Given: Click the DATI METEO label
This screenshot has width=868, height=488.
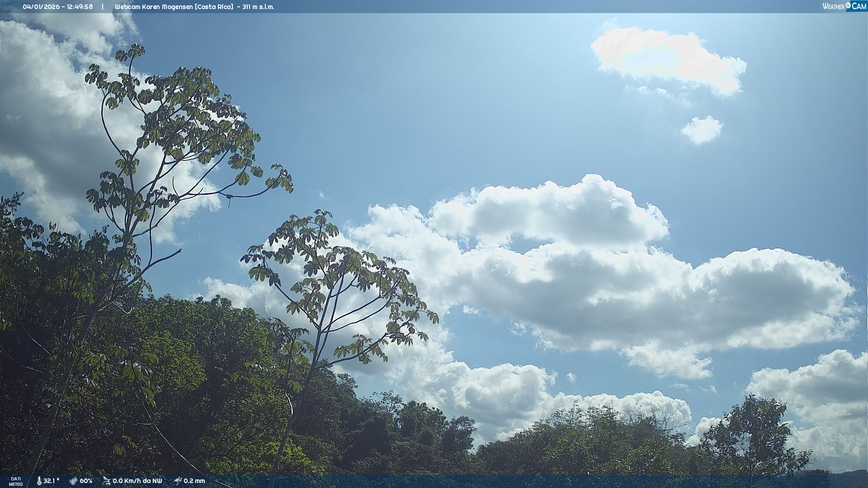Looking at the screenshot, I should [16, 481].
